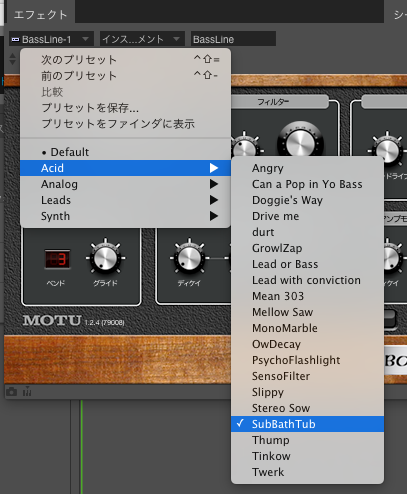Select PsychoFlashlight preset
The width and height of the screenshot is (407, 494).
307,360
